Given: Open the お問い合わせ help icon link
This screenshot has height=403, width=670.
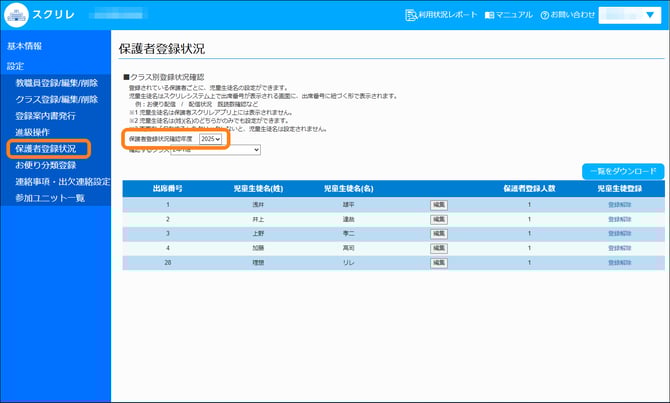Looking at the screenshot, I should pos(567,15).
